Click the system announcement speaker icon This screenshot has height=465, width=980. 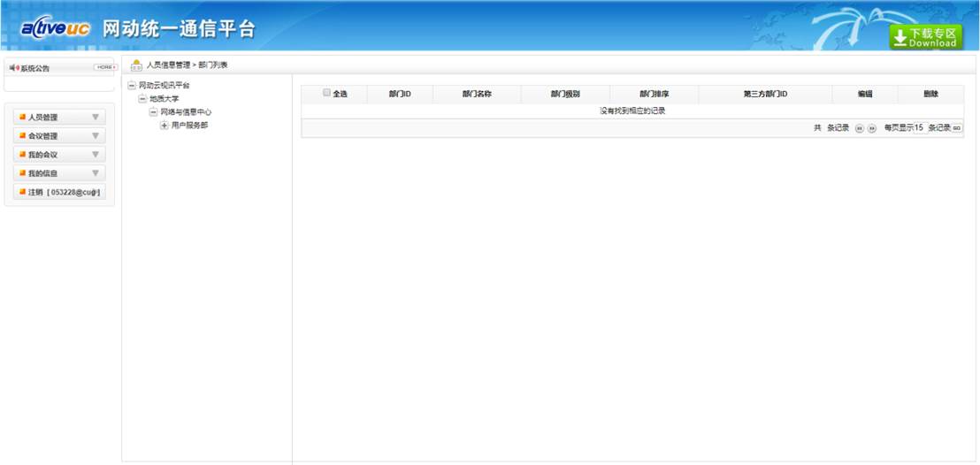pyautogui.click(x=13, y=67)
